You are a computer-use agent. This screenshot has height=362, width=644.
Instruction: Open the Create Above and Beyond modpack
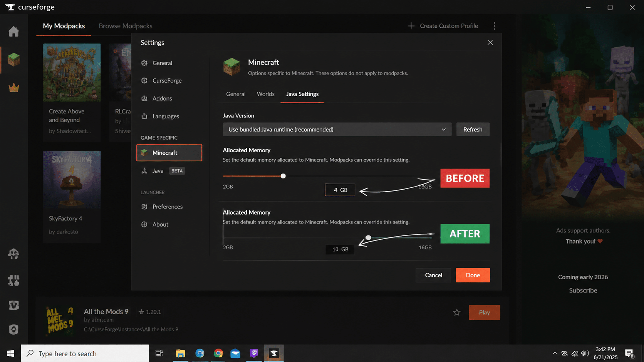(72, 92)
